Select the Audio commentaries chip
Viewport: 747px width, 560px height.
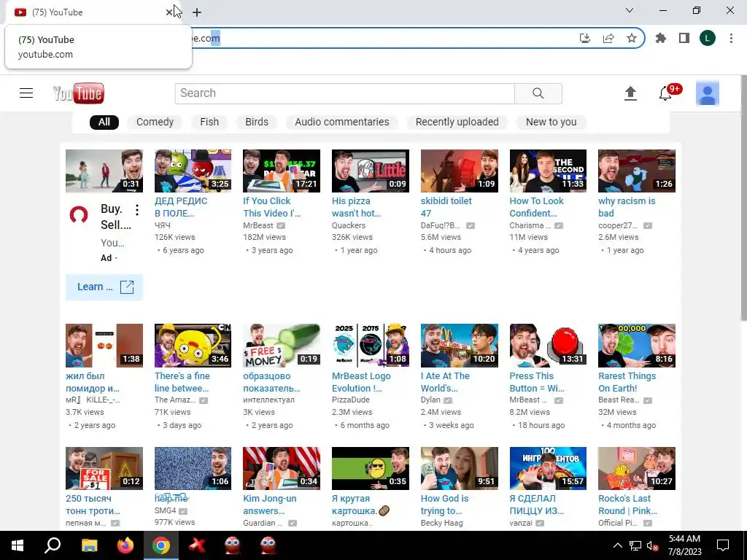pos(342,122)
